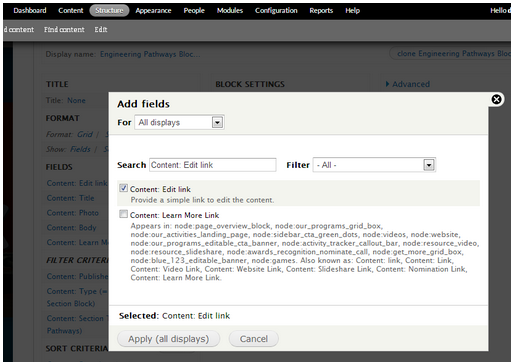Expand the Advanced section
511x362 pixels.
tap(408, 84)
